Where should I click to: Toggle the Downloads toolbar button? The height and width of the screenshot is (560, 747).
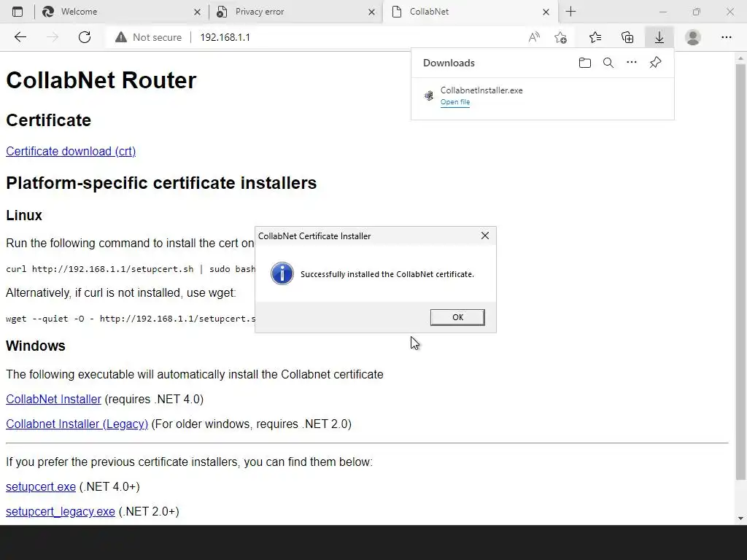pyautogui.click(x=659, y=37)
